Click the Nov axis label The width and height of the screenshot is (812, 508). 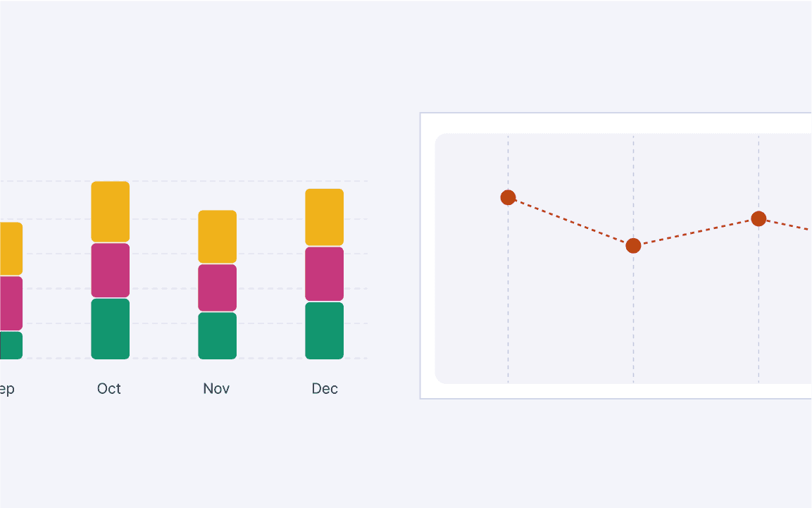[216, 388]
